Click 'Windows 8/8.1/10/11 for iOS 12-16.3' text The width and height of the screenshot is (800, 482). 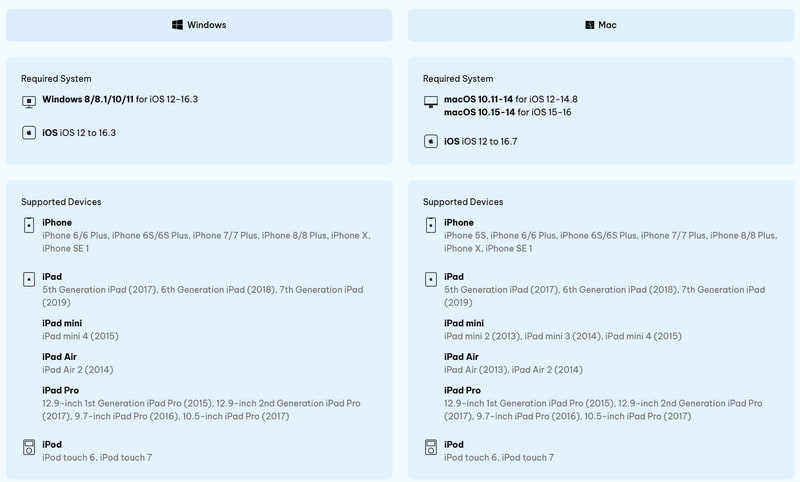coord(120,99)
